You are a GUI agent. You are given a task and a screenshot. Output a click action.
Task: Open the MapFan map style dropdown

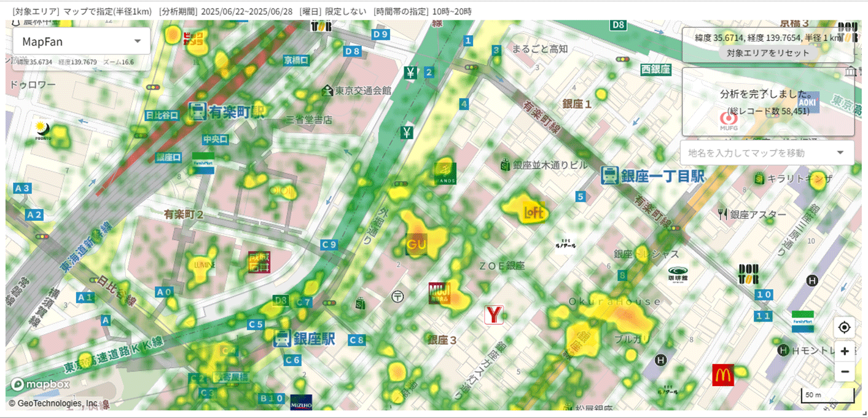(x=82, y=41)
